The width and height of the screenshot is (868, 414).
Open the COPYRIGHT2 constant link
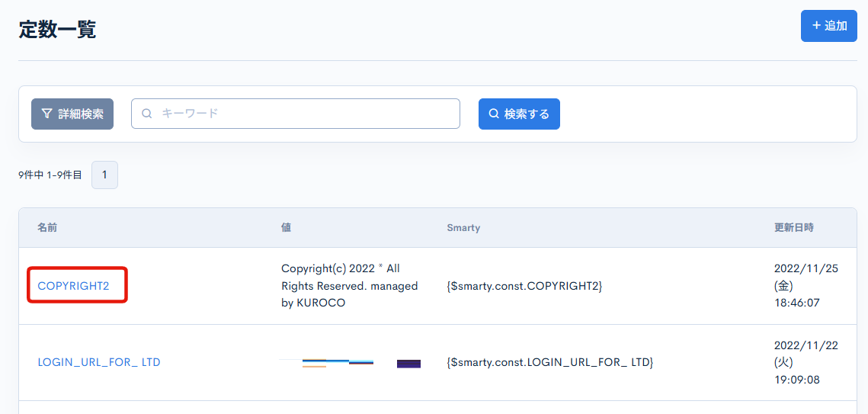point(74,286)
